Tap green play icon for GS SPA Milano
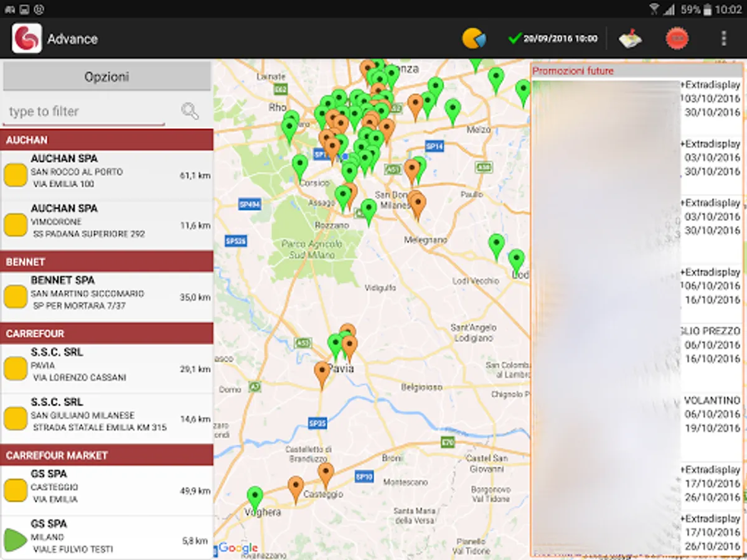Viewport: 747px width, 560px height. (x=15, y=540)
